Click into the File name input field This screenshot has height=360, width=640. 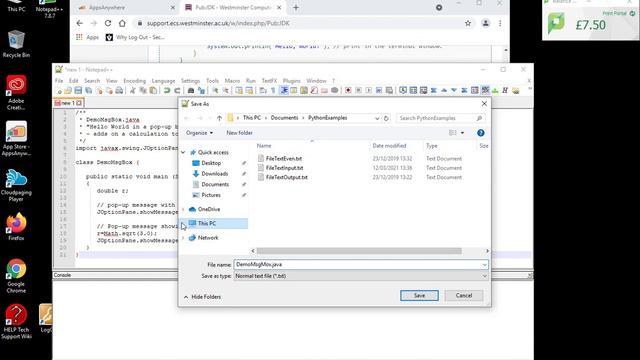tap(361, 264)
